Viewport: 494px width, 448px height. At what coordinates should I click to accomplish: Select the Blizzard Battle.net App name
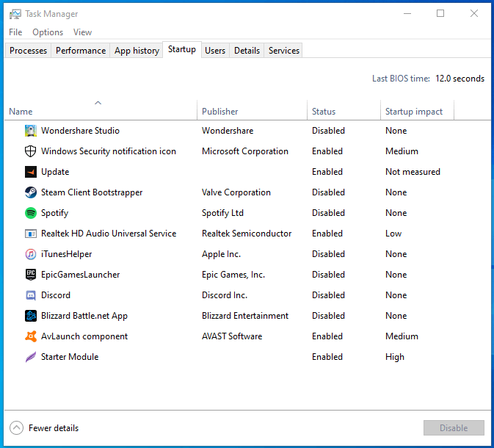pyautogui.click(x=84, y=316)
